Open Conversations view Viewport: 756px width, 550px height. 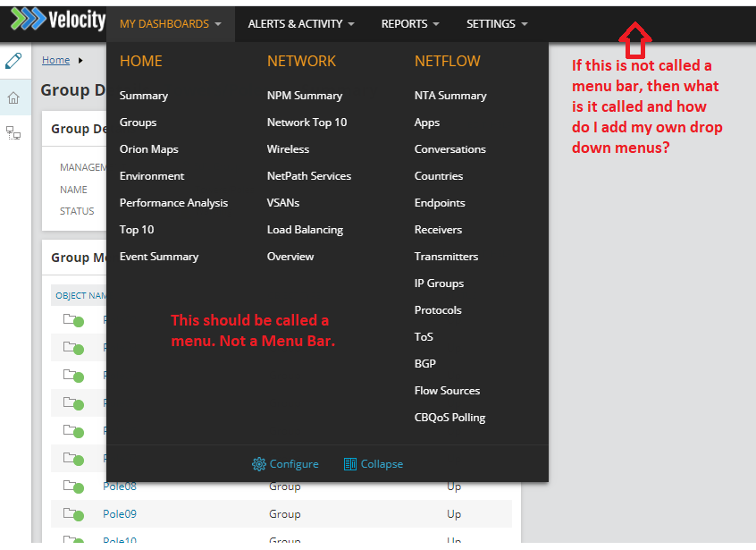point(450,149)
